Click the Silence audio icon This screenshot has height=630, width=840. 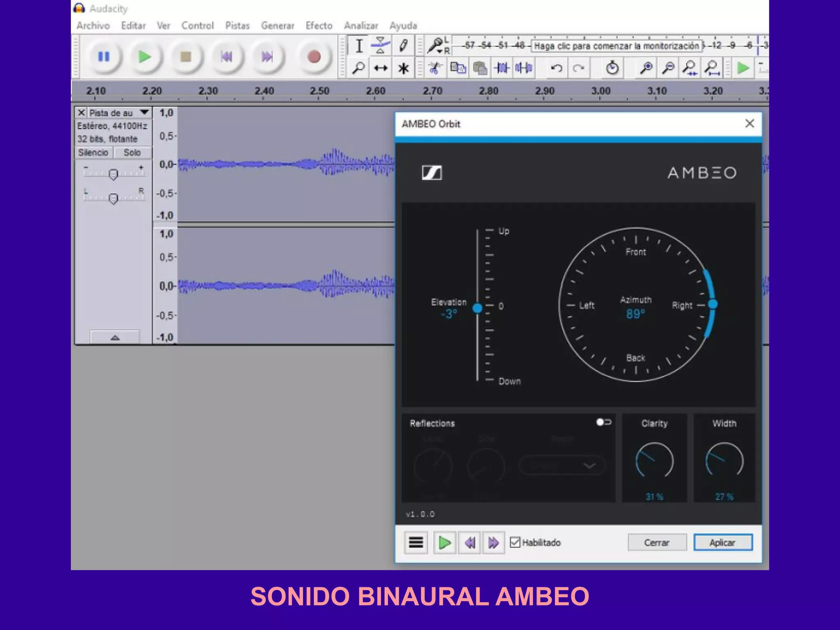524,68
